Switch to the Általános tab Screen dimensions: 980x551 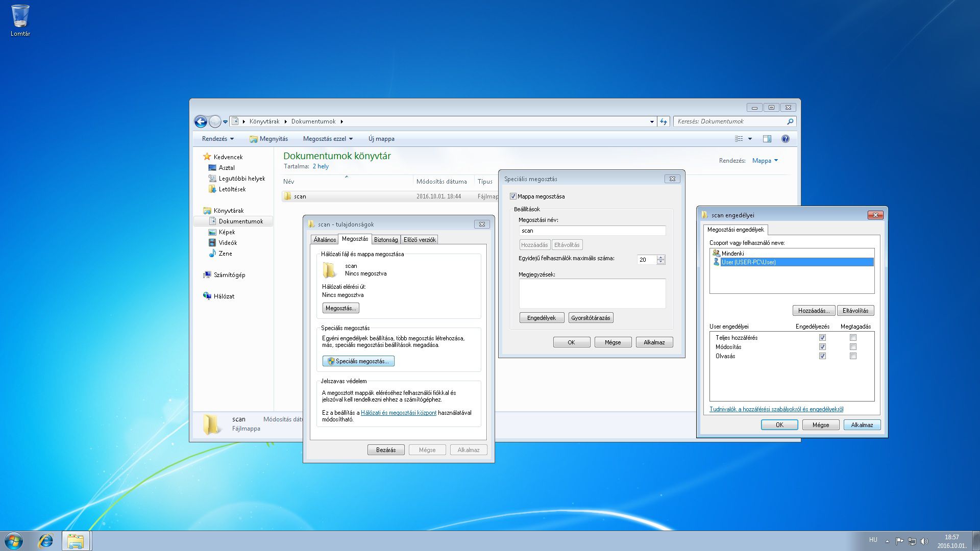coord(325,240)
